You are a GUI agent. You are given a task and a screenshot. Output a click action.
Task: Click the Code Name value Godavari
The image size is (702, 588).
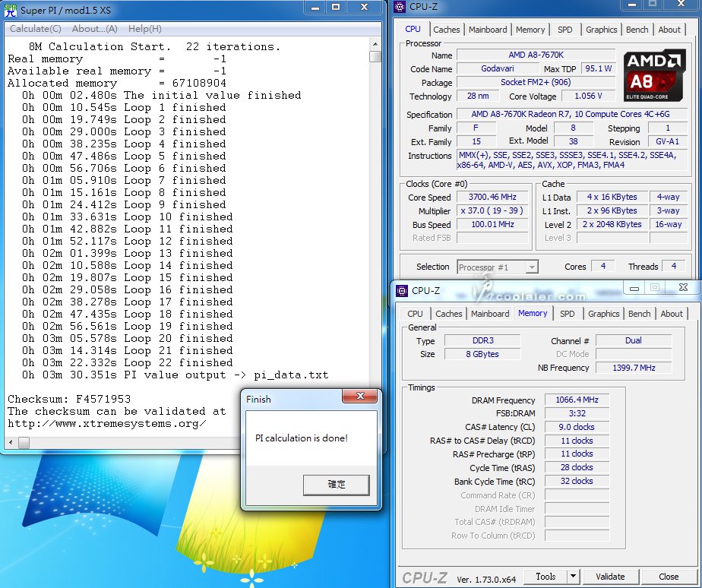(498, 68)
